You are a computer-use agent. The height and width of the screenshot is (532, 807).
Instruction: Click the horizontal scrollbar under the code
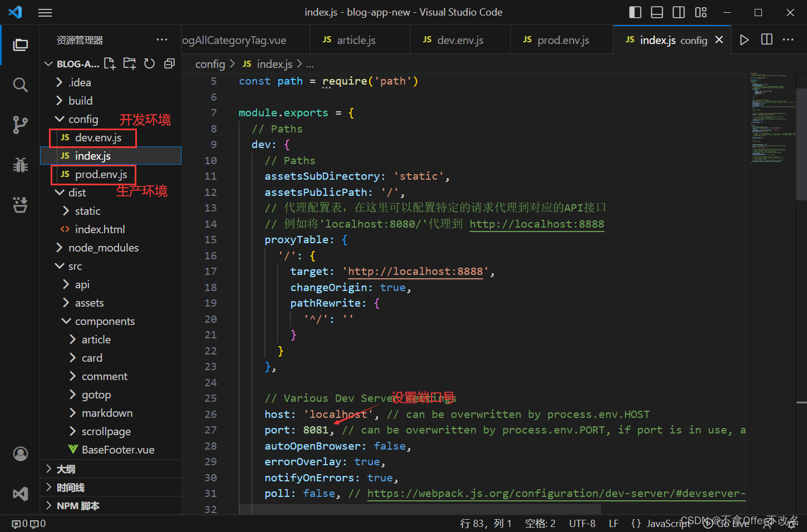click(x=420, y=510)
